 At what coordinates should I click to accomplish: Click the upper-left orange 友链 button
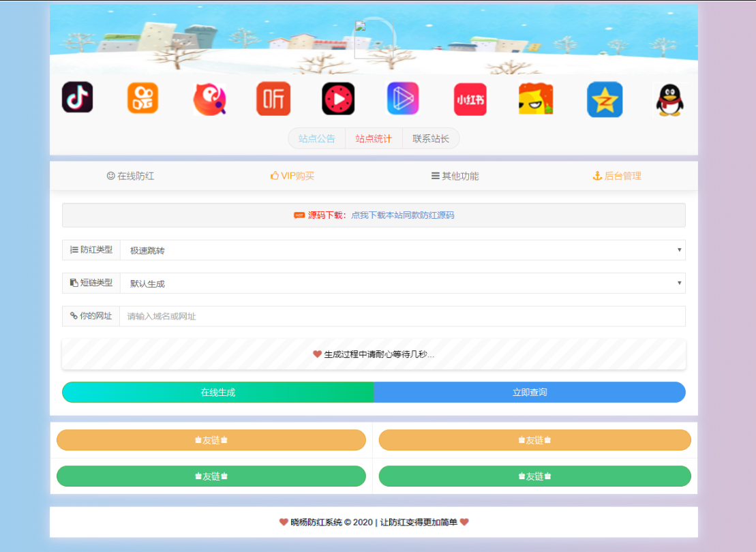[211, 440]
